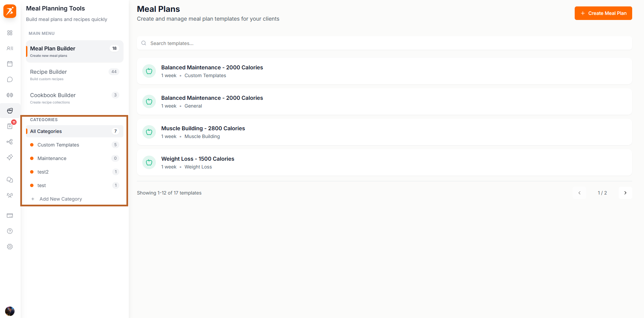Select the clients icon in sidebar
Viewport: 644px width, 318px height.
click(10, 48)
